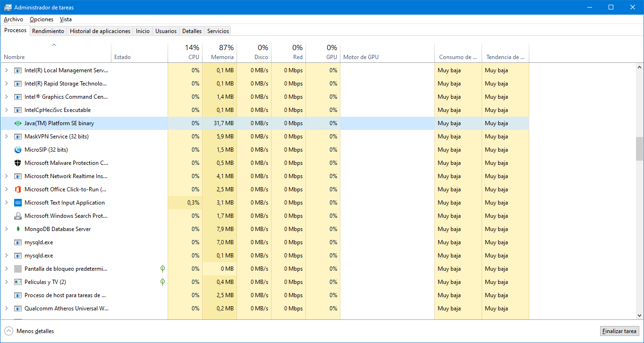
Task: Switch to the Historial de aplicaciones tab
Action: [x=100, y=31]
